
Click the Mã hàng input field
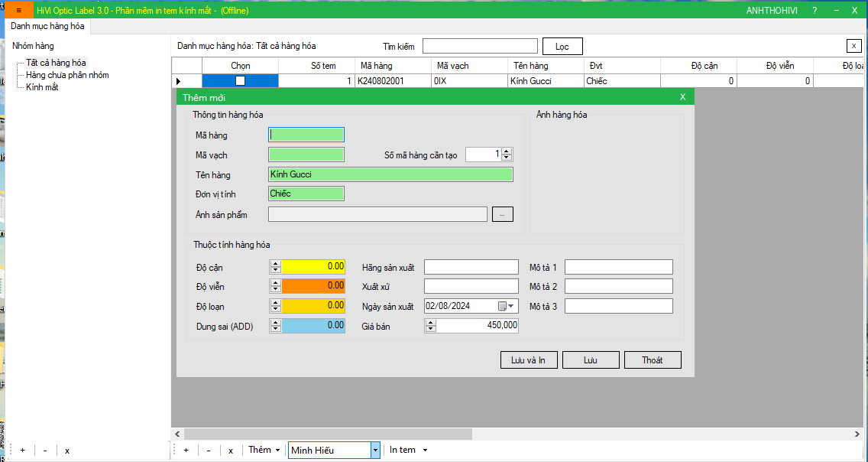click(x=306, y=135)
